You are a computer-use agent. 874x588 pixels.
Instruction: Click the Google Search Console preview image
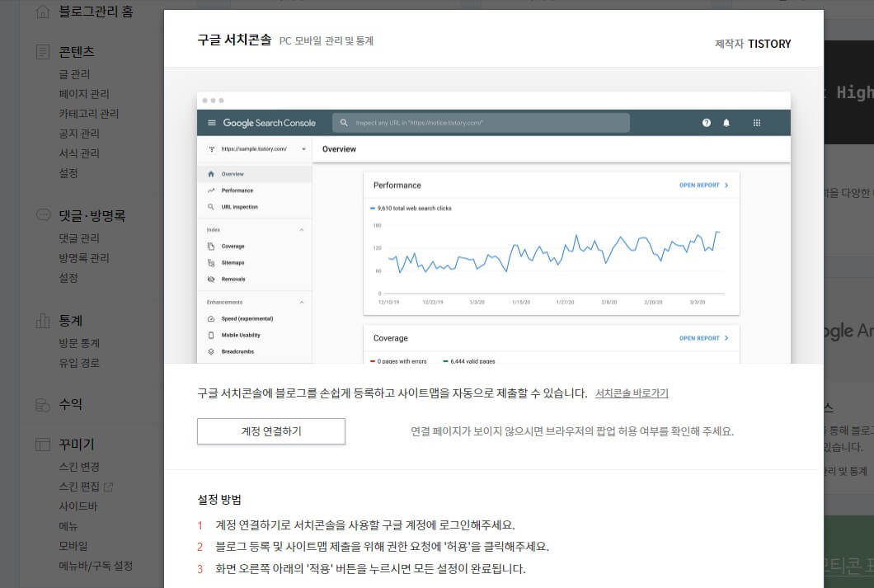click(x=494, y=228)
